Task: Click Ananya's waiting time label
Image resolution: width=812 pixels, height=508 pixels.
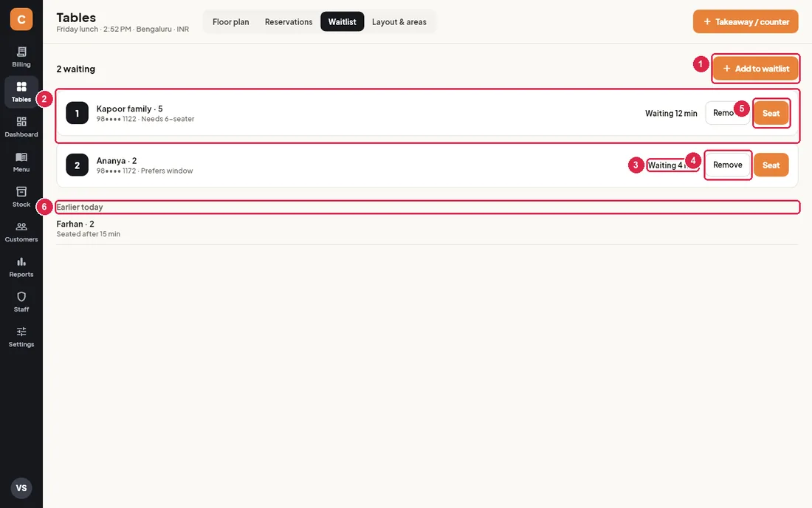Action: click(672, 165)
